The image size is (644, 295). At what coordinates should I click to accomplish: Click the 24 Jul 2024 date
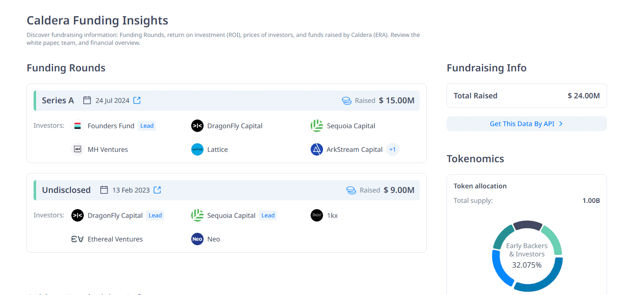[x=112, y=100]
